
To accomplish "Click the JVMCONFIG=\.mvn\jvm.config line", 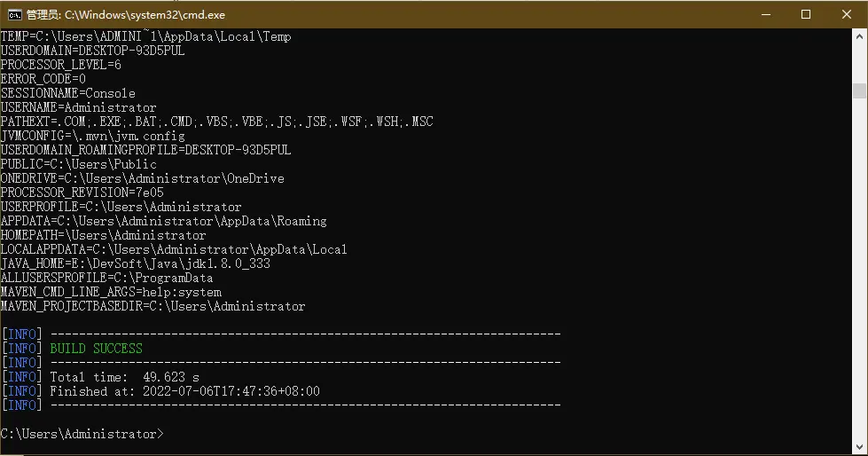I will tap(92, 136).
